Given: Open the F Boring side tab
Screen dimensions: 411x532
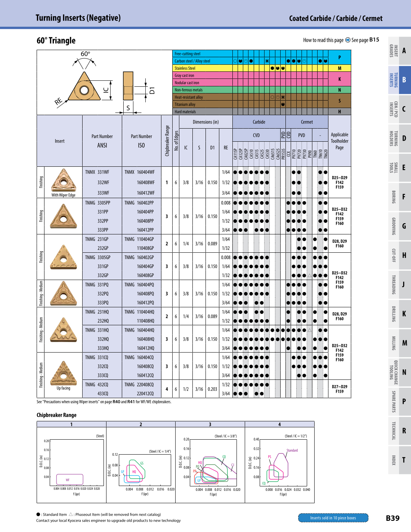Looking at the screenshot, I should coord(399,197).
